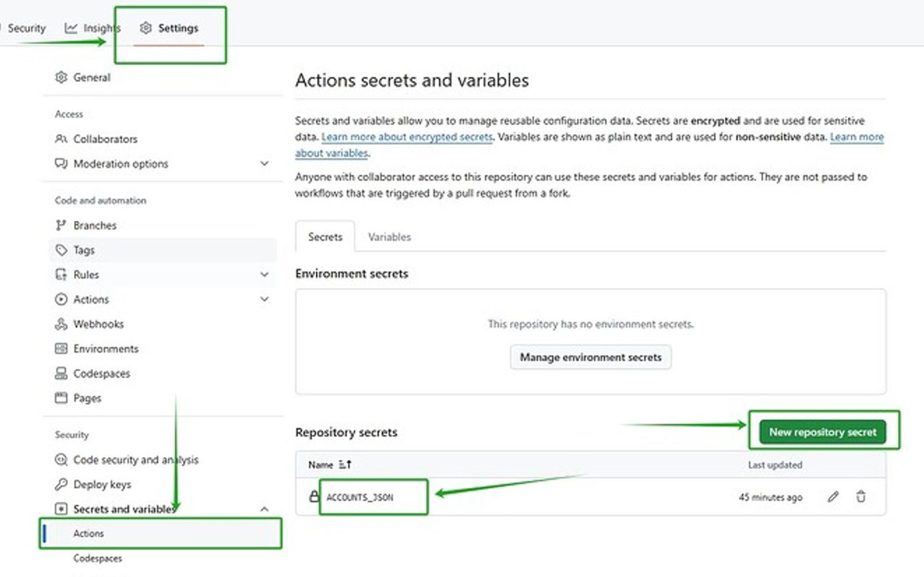
Task: Click Manage environment secrets button
Action: [x=590, y=358]
